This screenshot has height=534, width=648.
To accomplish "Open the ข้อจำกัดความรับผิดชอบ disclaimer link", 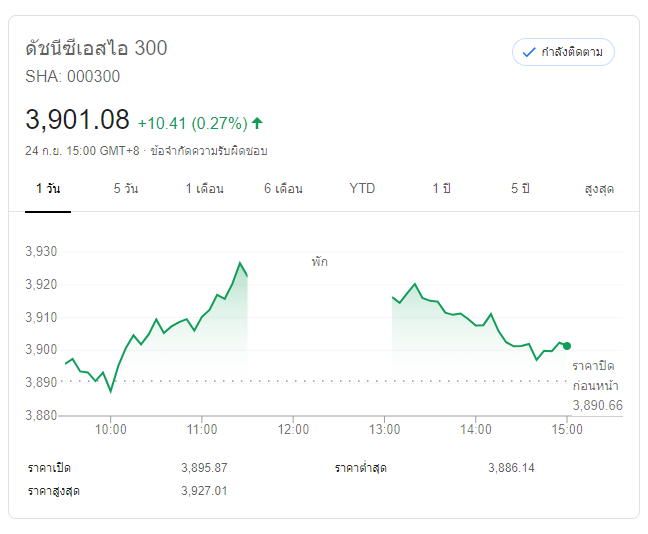I will (x=208, y=151).
